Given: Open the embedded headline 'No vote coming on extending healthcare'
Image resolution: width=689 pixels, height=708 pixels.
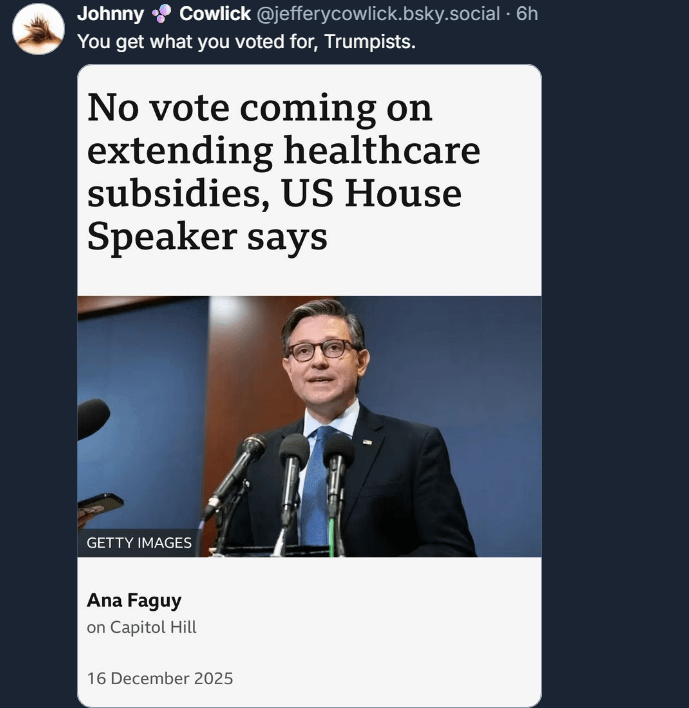Looking at the screenshot, I should (284, 130).
